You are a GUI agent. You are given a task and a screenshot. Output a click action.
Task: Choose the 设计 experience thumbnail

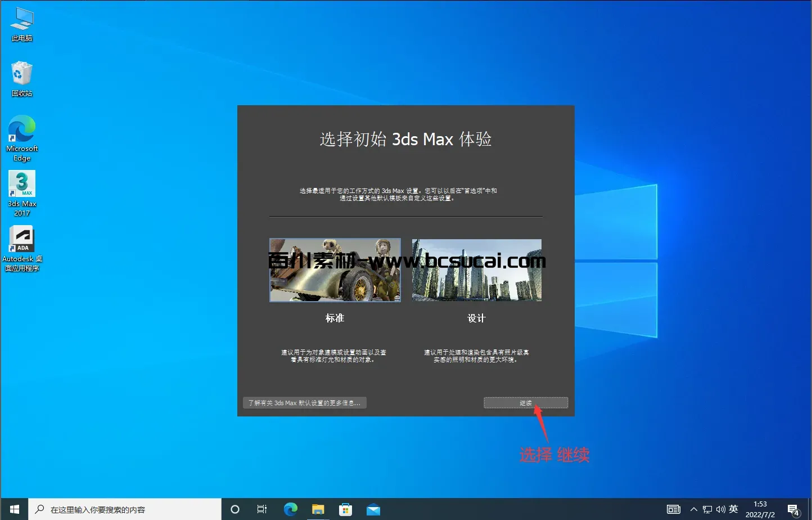click(x=477, y=270)
